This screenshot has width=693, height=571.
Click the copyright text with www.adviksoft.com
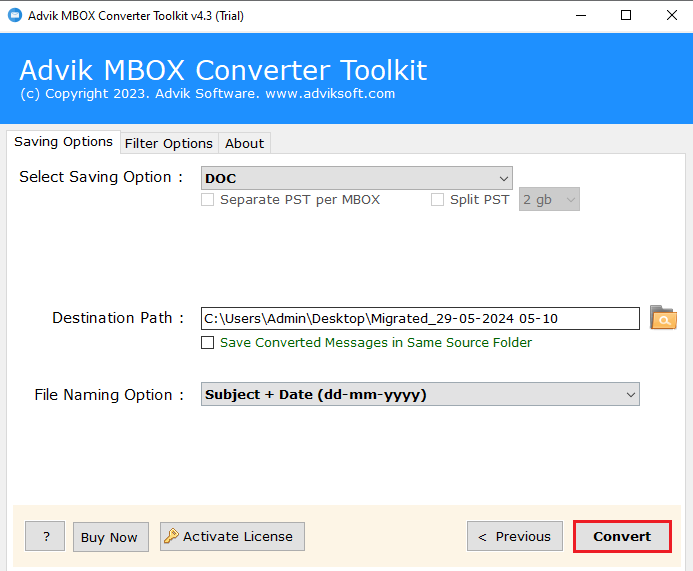pyautogui.click(x=208, y=94)
